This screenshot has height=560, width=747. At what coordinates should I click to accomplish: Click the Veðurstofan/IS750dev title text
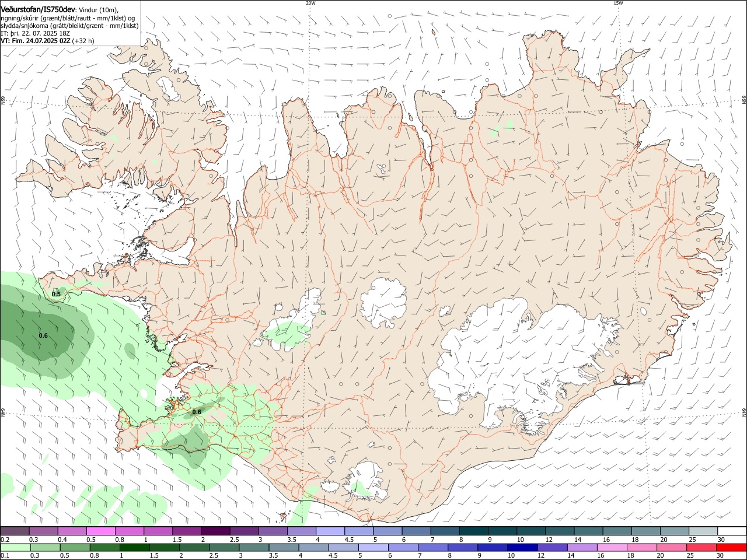point(38,10)
